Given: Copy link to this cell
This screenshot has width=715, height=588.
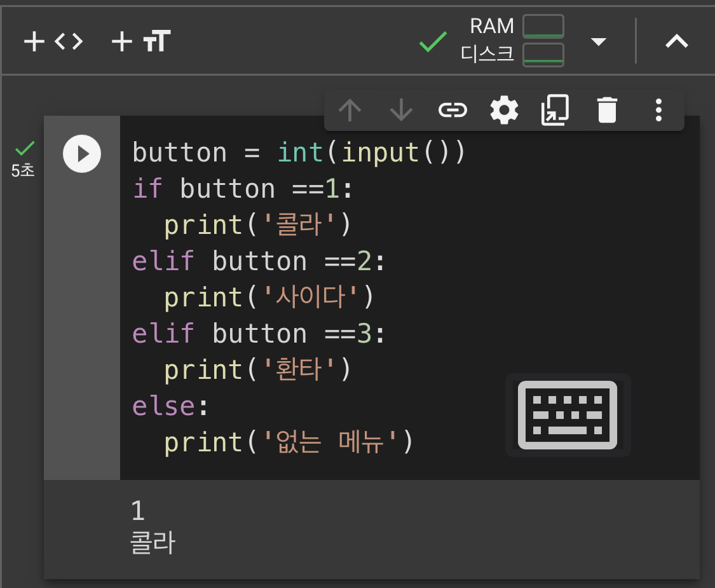Looking at the screenshot, I should point(453,110).
